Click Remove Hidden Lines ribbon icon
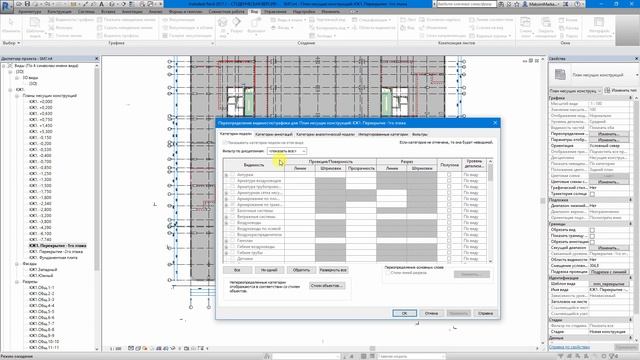The image size is (640, 360). (100, 28)
